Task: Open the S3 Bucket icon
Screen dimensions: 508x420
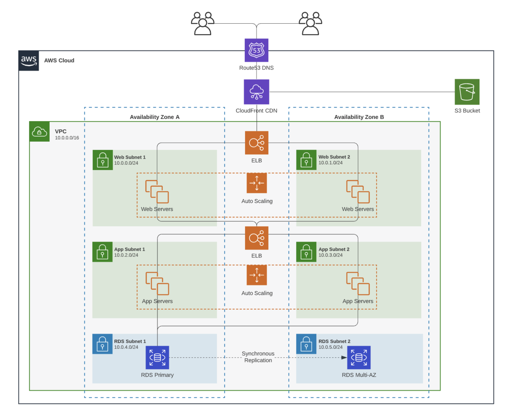Action: tap(467, 91)
